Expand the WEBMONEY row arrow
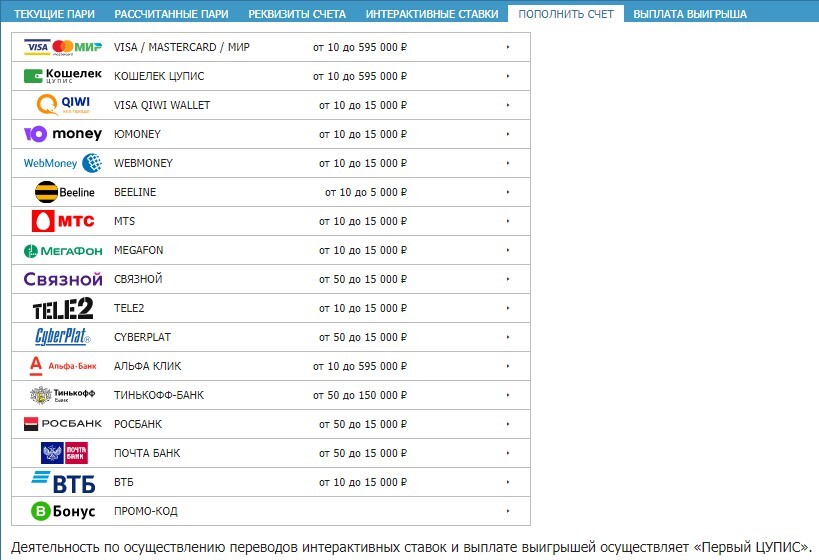The width and height of the screenshot is (819, 560). [x=508, y=163]
